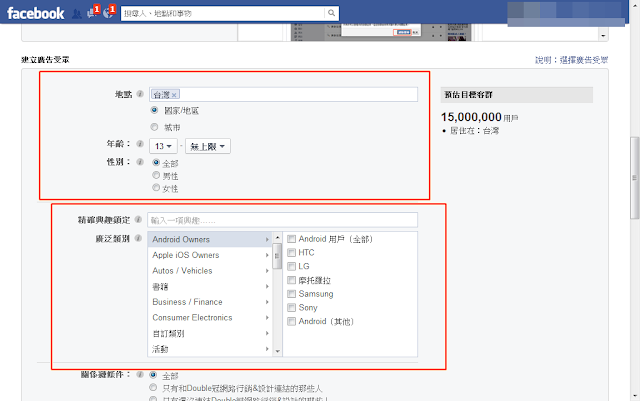Expand arrow on Autos / Vehicles row
This screenshot has width=640, height=401.
point(267,271)
